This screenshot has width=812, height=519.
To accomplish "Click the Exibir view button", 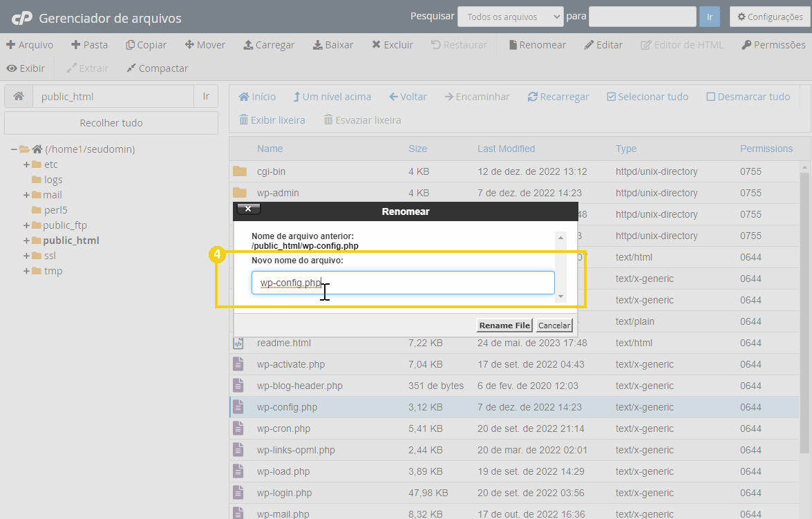I will coord(26,68).
